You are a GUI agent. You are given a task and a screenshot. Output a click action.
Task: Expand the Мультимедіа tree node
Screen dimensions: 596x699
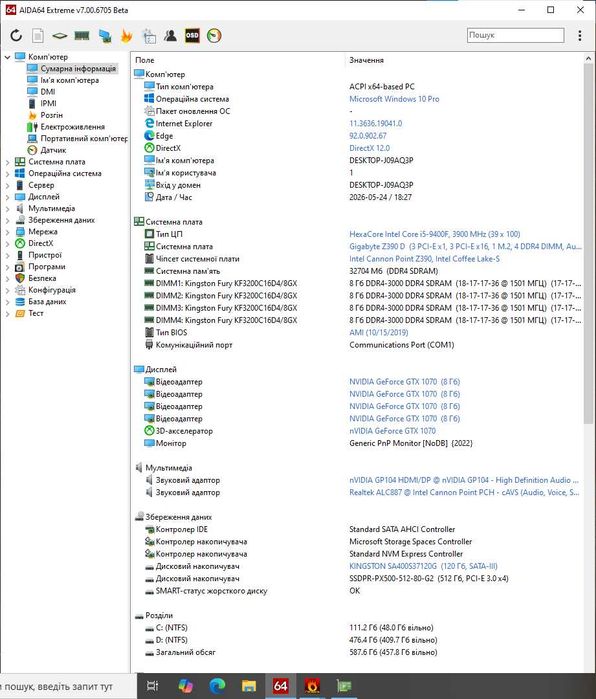click(x=8, y=209)
